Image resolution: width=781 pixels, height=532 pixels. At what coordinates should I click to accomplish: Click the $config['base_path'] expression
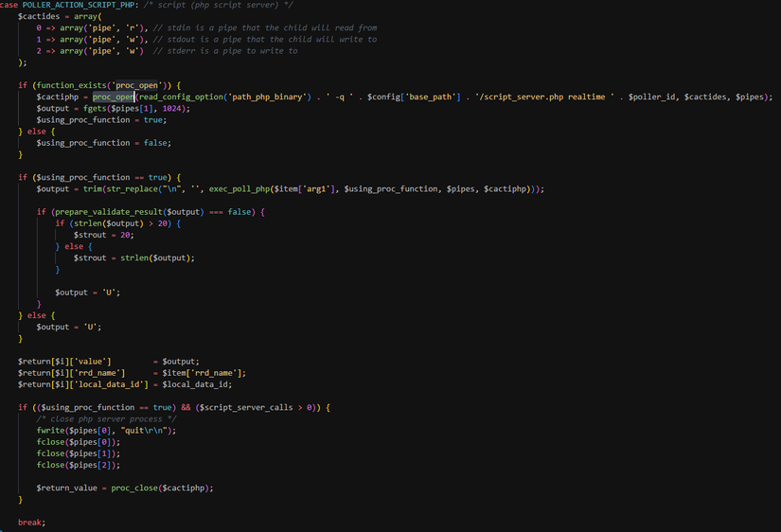coord(414,97)
